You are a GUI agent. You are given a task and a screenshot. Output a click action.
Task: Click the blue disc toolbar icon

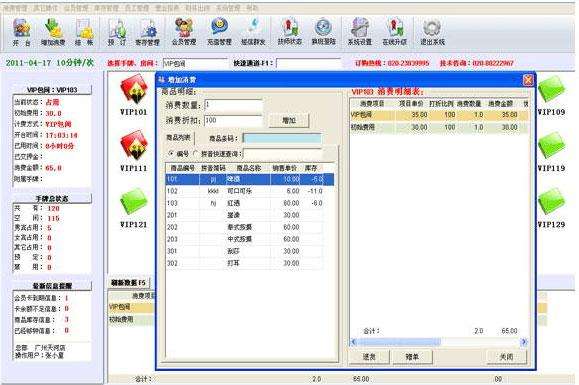[x=323, y=32]
